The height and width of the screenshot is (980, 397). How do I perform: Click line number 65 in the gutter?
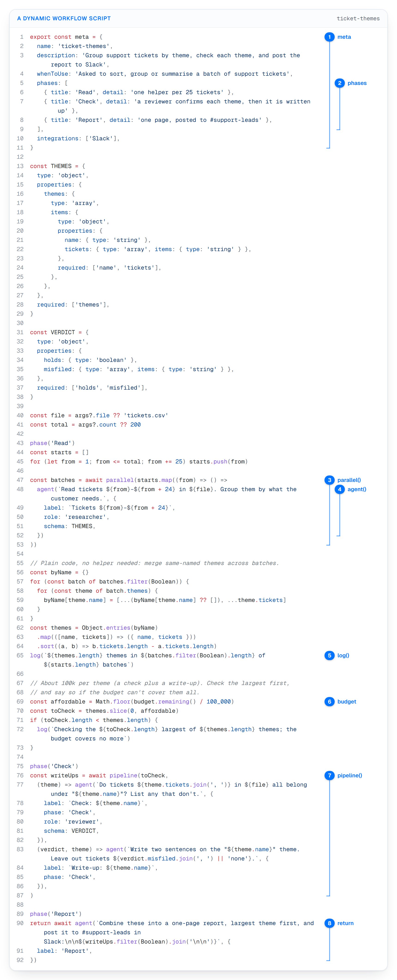tap(20, 655)
